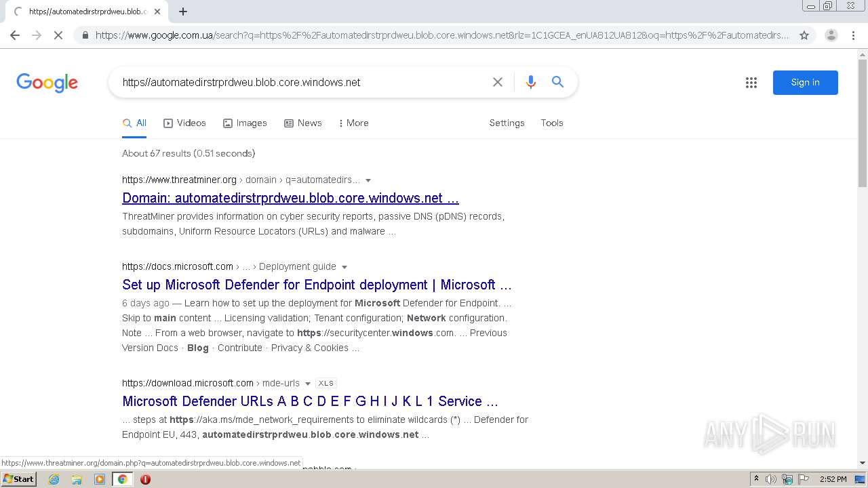This screenshot has height=488, width=868.
Task: Open the network tray icon
Action: pyautogui.click(x=787, y=479)
